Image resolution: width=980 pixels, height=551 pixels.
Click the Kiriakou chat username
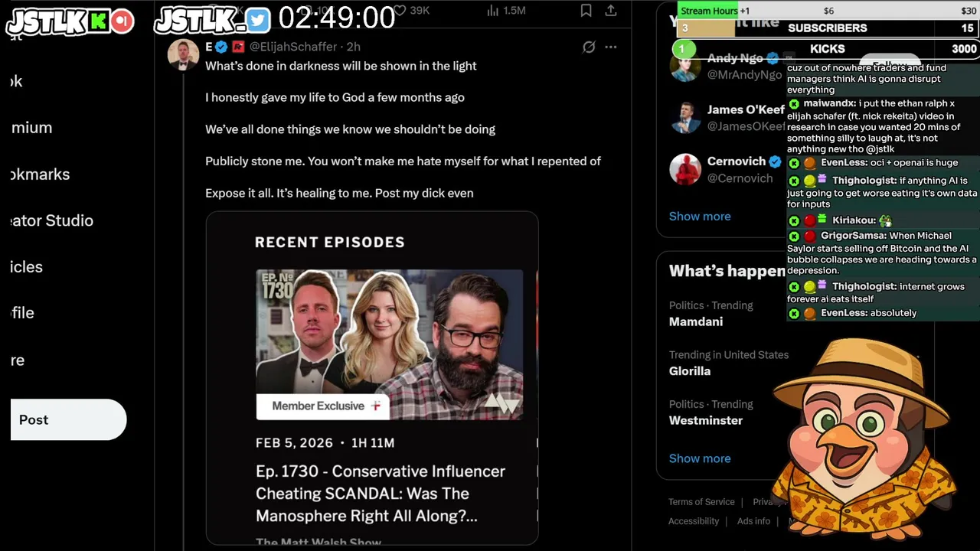(x=854, y=220)
